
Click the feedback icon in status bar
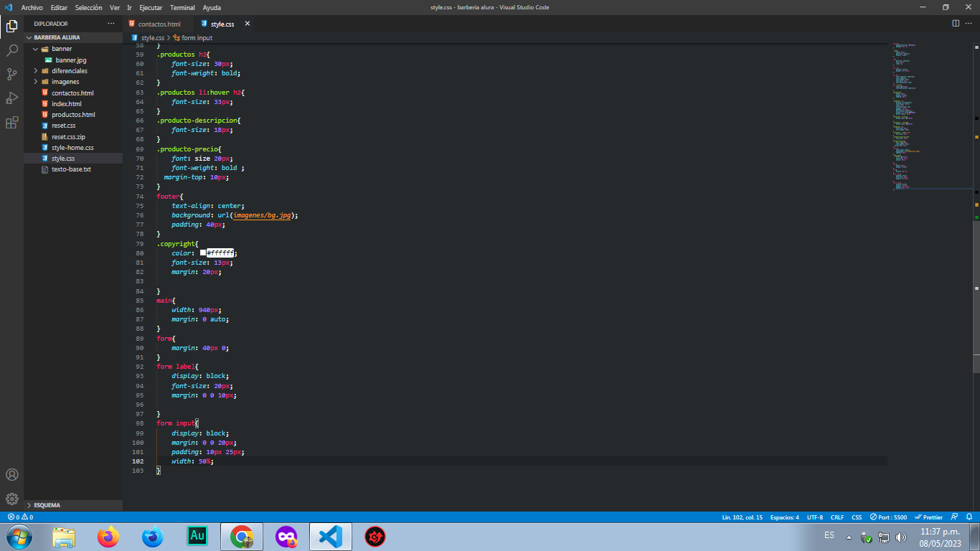tap(954, 517)
